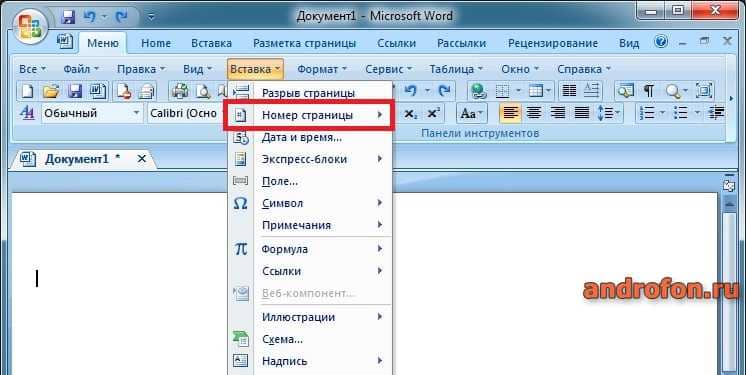
Task: Click the Zoom magnifier icon
Action: (674, 91)
